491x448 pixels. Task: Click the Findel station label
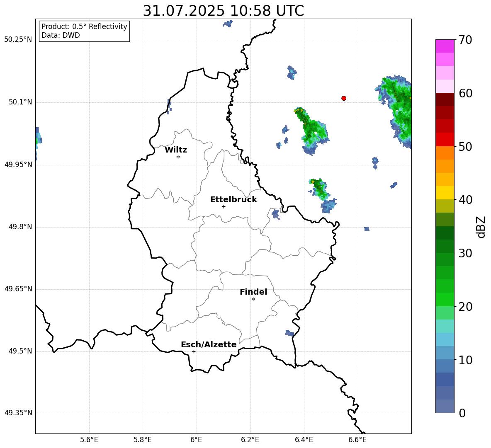[253, 292]
